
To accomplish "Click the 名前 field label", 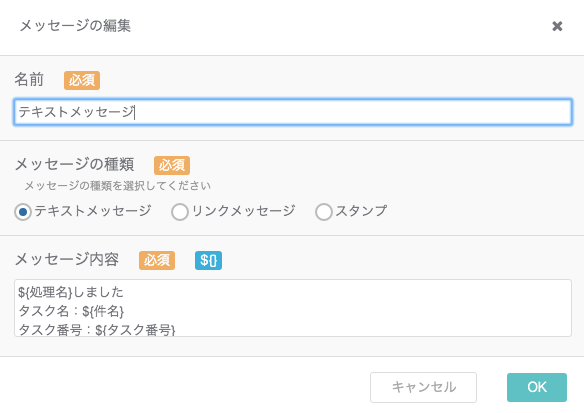I will tap(29, 79).
